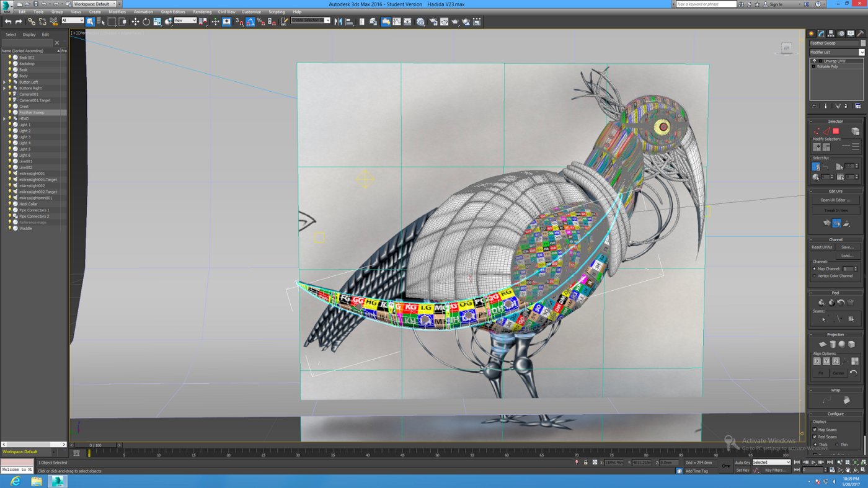Viewport: 868px width, 488px height.
Task: Open the selection filter All dropdown
Action: coord(73,20)
